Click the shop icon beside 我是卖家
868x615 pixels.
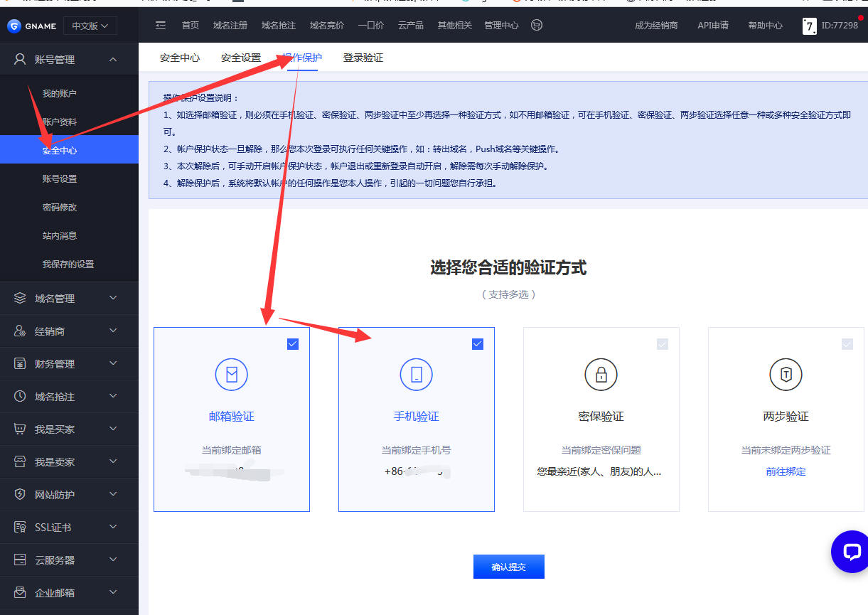click(20, 462)
